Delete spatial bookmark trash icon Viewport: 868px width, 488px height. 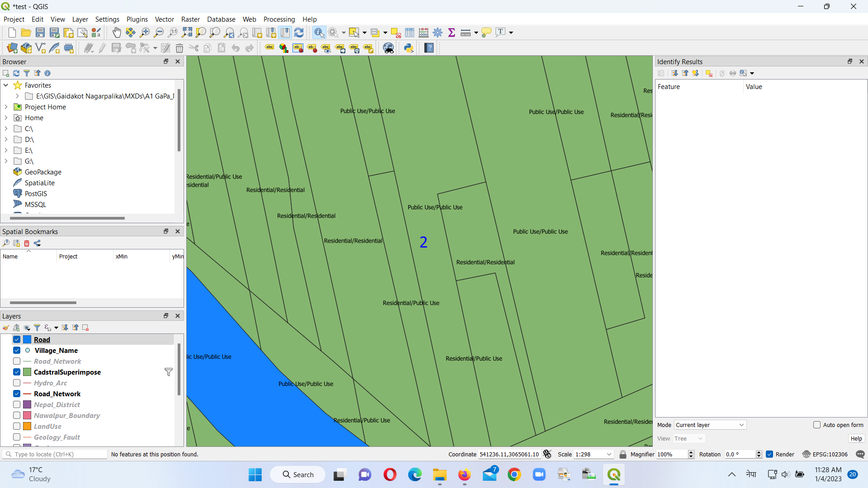click(27, 243)
